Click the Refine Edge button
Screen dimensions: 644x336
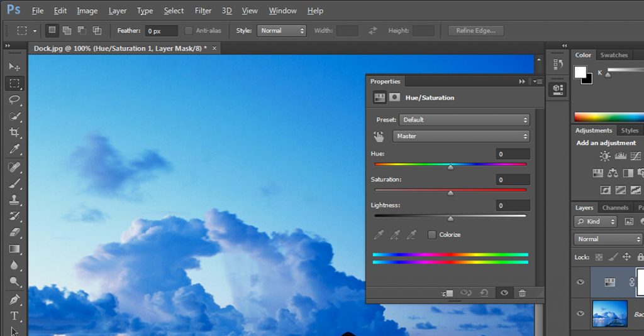pos(475,31)
